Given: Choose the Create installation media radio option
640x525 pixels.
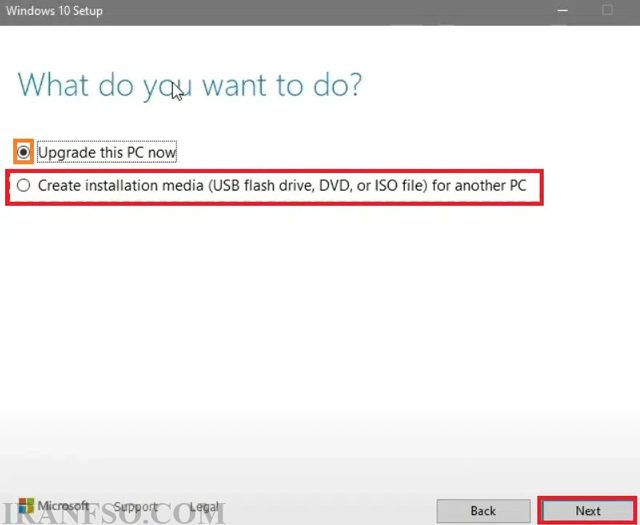Looking at the screenshot, I should pos(23,185).
